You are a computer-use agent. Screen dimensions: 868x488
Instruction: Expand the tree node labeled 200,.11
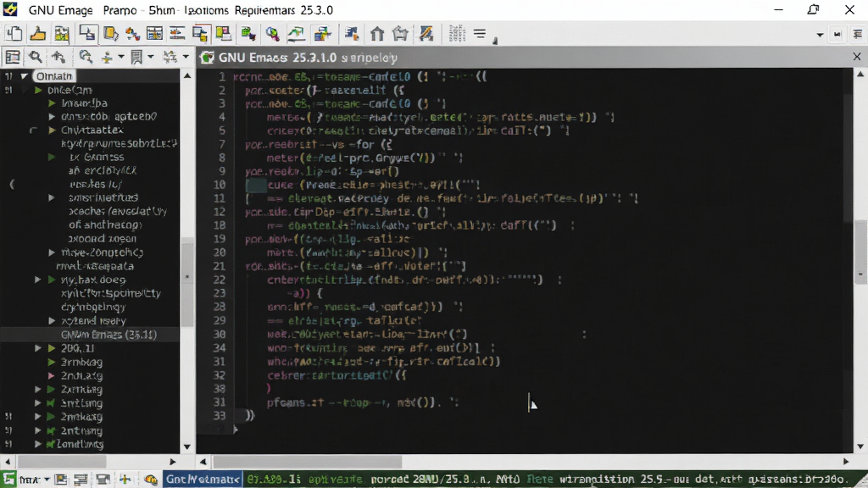(x=38, y=348)
